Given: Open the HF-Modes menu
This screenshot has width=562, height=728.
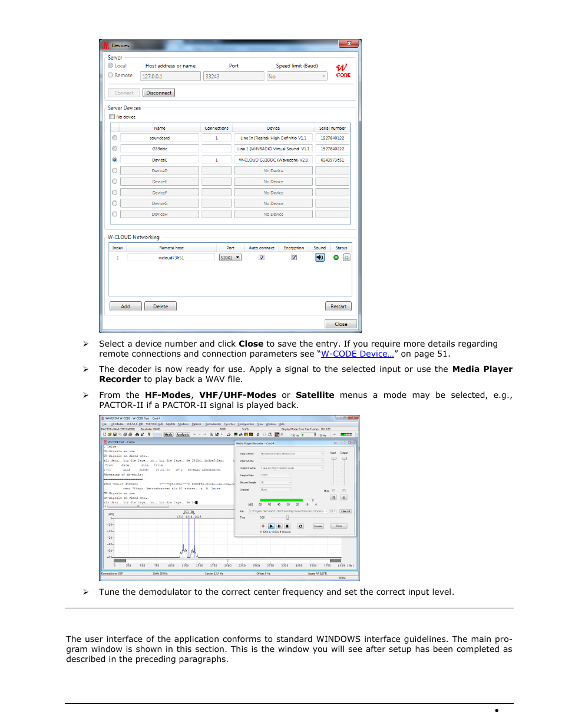Looking at the screenshot, I should coord(117,424).
